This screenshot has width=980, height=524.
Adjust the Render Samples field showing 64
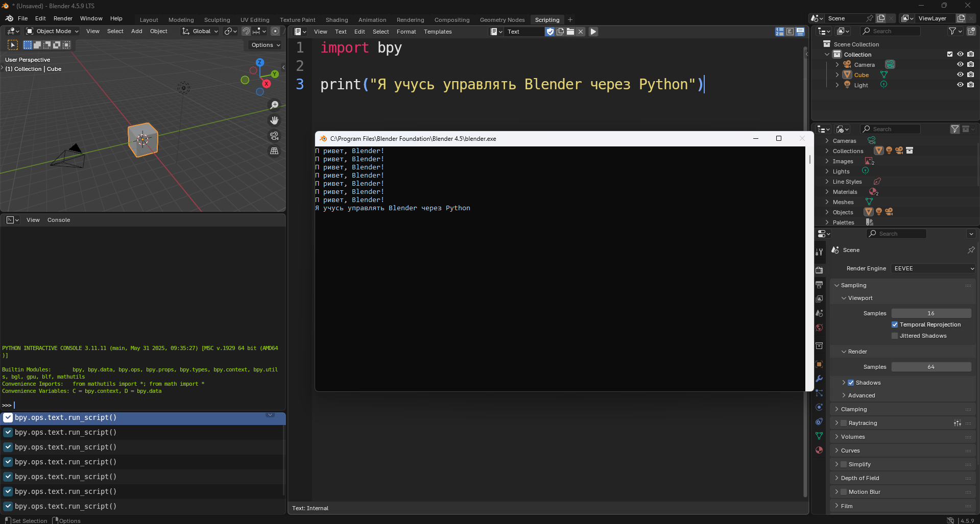931,367
